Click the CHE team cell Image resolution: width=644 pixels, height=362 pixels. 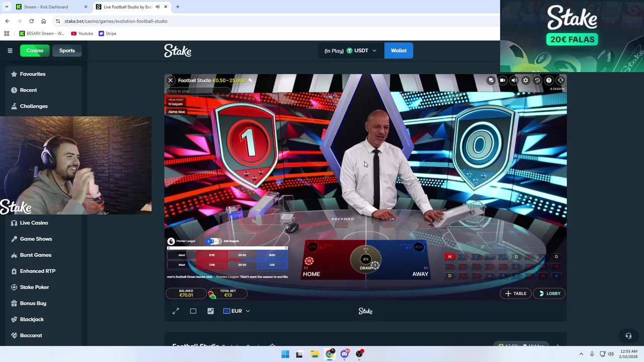tap(212, 265)
